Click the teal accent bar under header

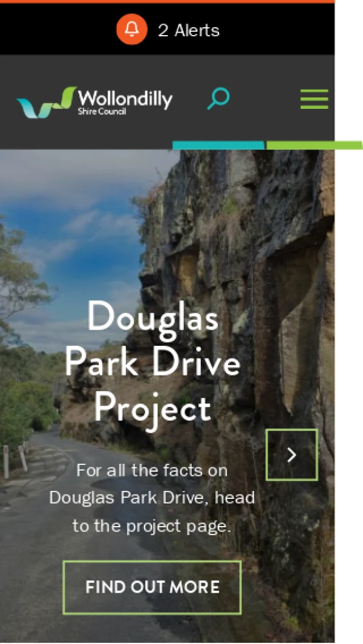coord(218,145)
